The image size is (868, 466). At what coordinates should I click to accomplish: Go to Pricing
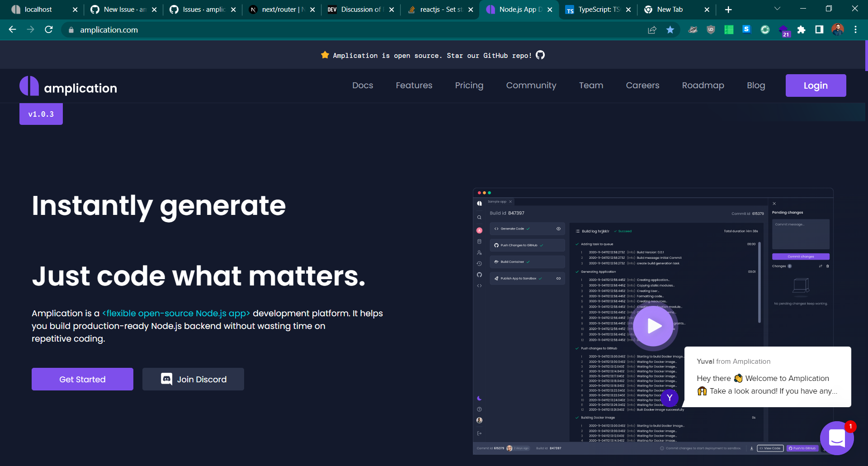(469, 86)
